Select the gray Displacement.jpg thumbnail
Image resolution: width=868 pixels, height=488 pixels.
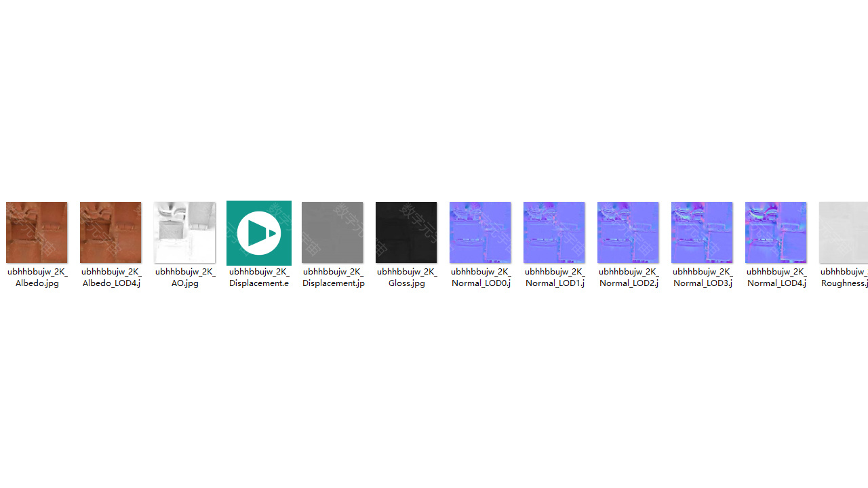(332, 232)
